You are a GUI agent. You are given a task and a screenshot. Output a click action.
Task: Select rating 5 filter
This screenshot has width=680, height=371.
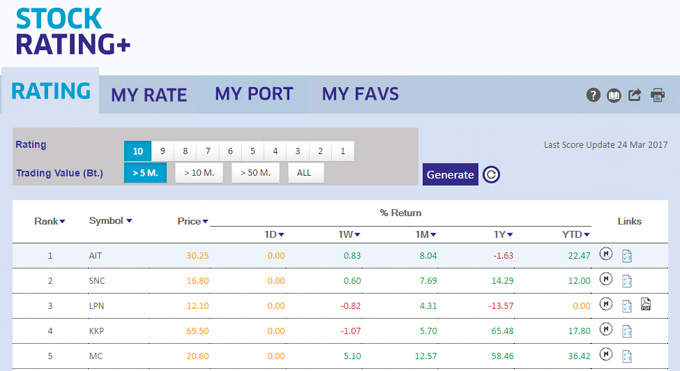[253, 151]
